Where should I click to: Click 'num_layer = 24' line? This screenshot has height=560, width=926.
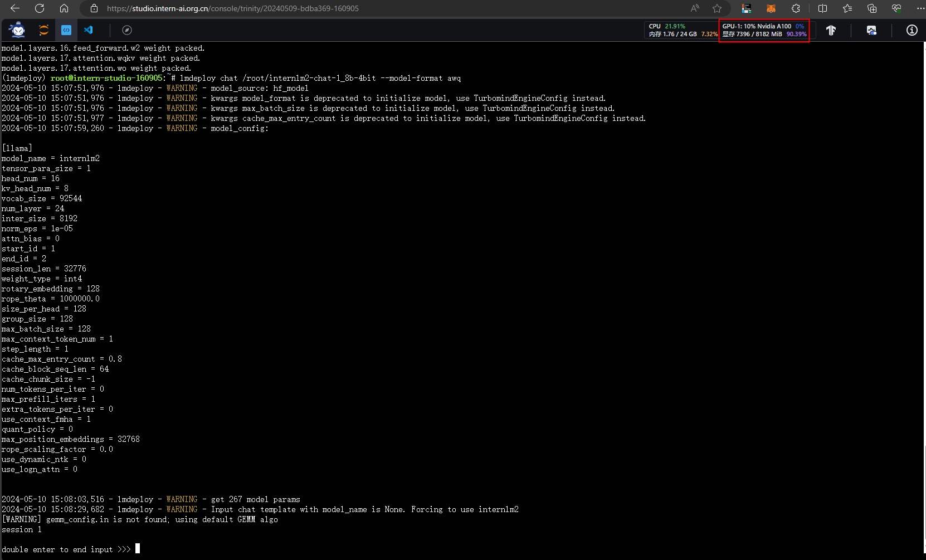[33, 208]
